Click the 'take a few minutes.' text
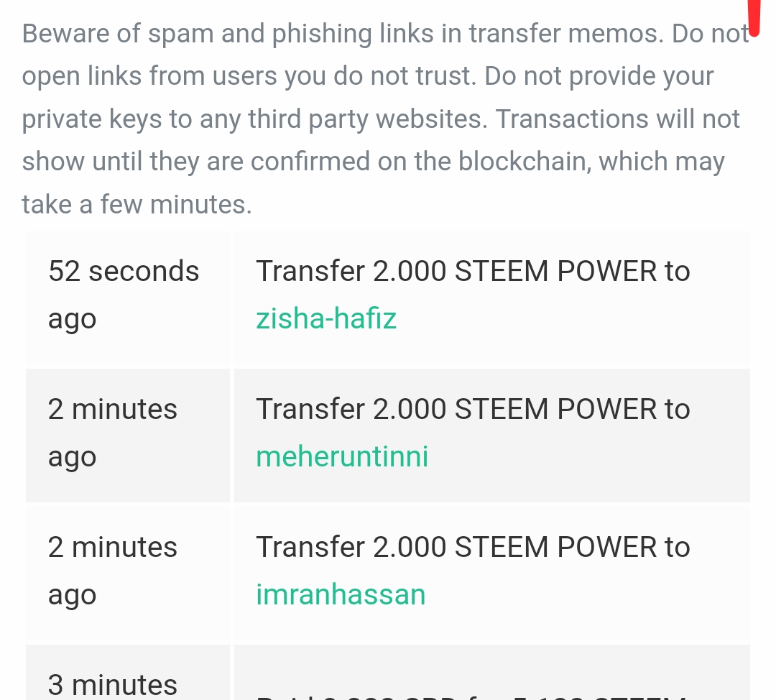776x700 pixels. tap(137, 204)
